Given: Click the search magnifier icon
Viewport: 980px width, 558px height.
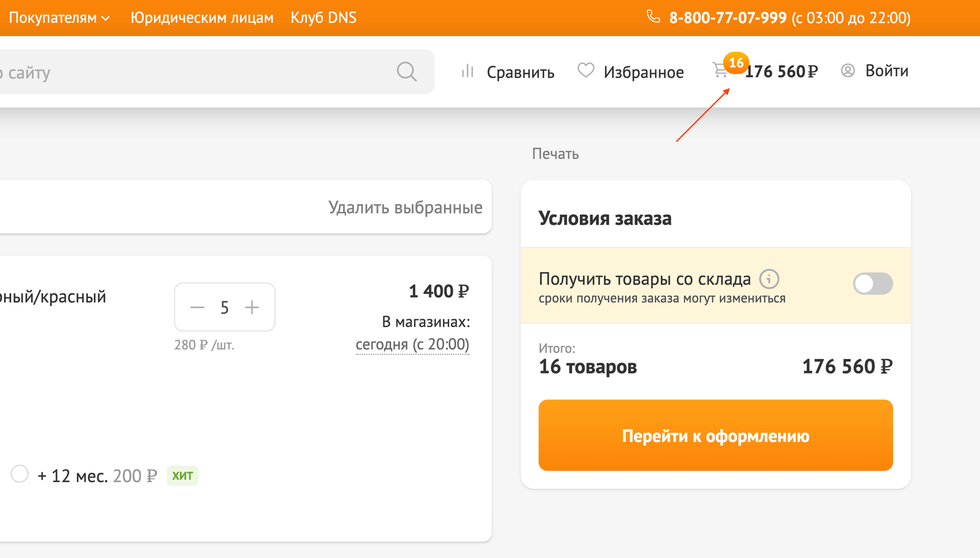Looking at the screenshot, I should pos(407,71).
